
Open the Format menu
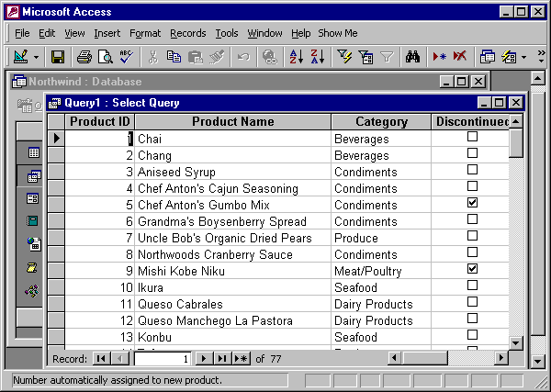(145, 33)
